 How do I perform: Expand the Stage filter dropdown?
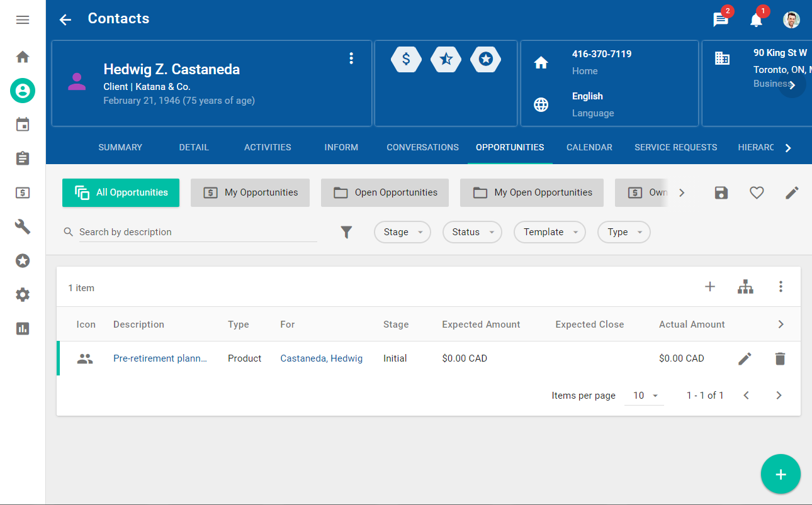(402, 232)
